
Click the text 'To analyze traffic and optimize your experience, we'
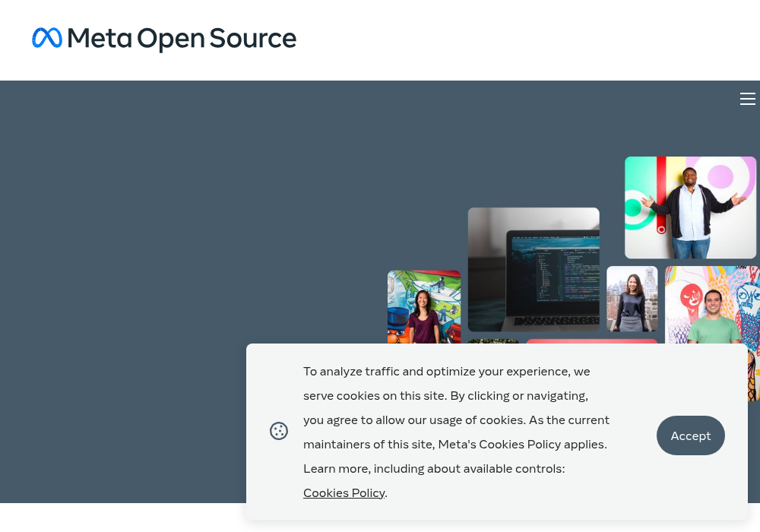tap(446, 372)
